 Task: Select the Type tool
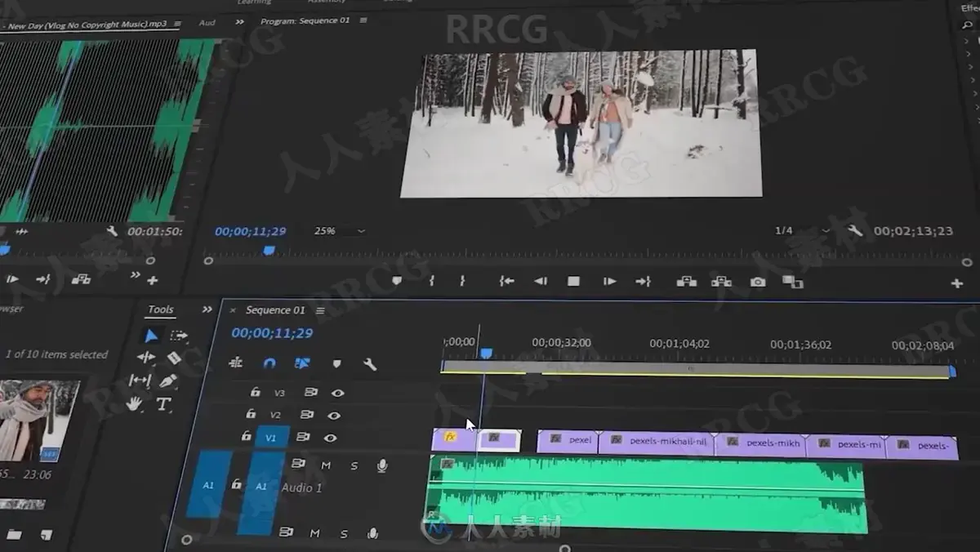pos(163,404)
